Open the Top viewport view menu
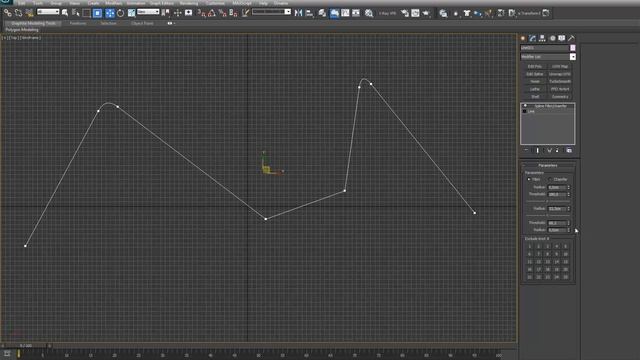Image resolution: width=640 pixels, height=360 pixels. click(x=14, y=38)
